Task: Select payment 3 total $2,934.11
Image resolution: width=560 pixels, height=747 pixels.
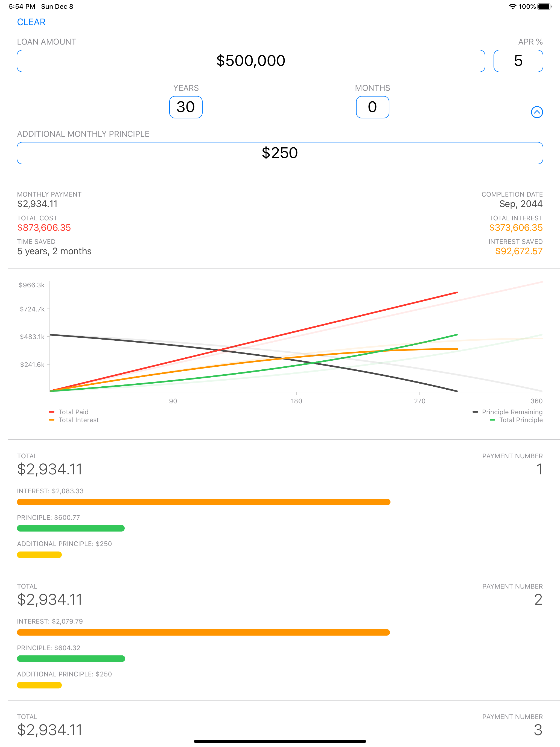Action: (50, 730)
